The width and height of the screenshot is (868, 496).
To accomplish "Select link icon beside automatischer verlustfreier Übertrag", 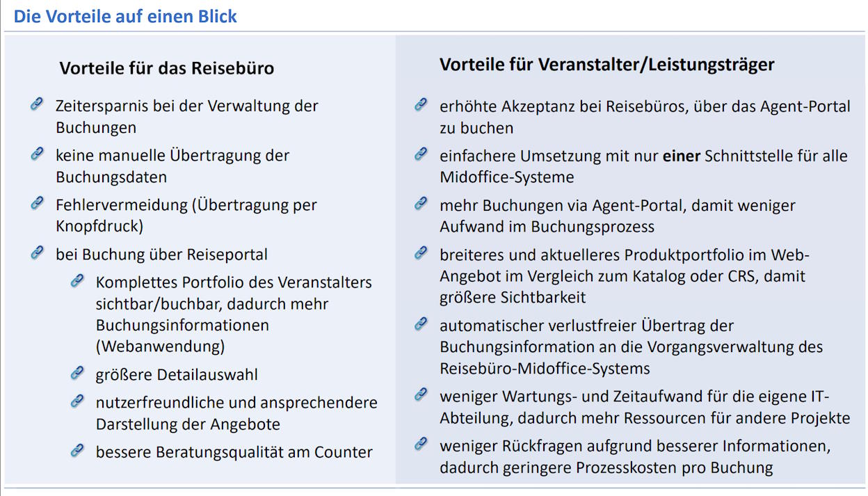I will coord(421,323).
